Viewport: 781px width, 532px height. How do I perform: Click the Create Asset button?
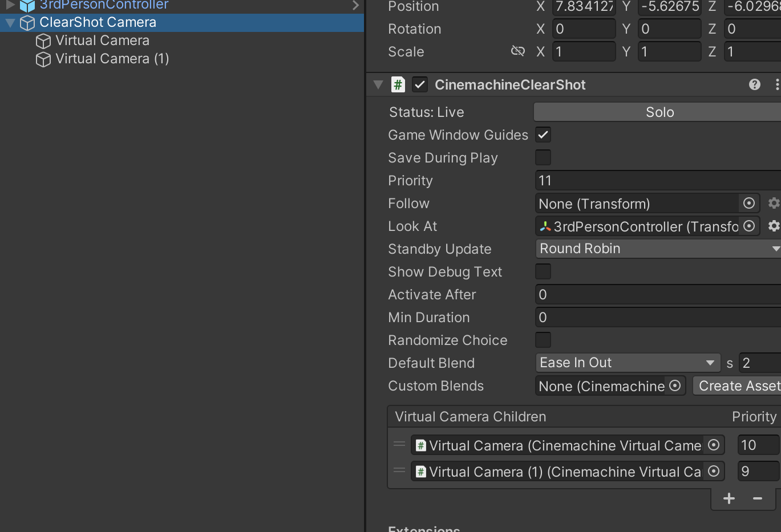(x=737, y=386)
